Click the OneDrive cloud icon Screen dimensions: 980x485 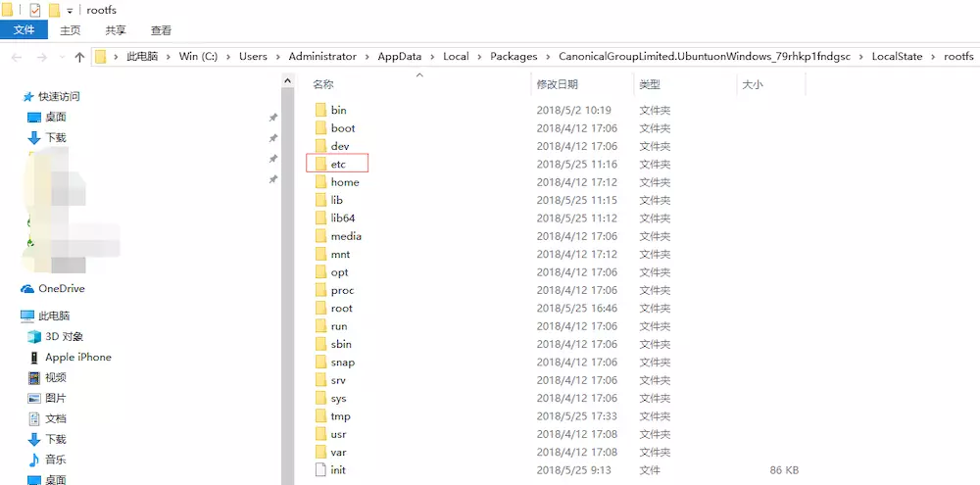click(x=28, y=289)
